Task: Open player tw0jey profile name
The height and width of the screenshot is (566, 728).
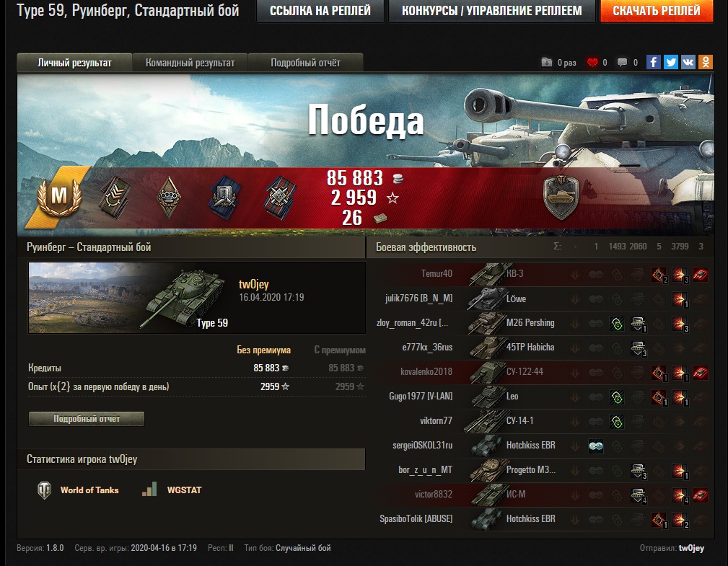Action: click(253, 284)
